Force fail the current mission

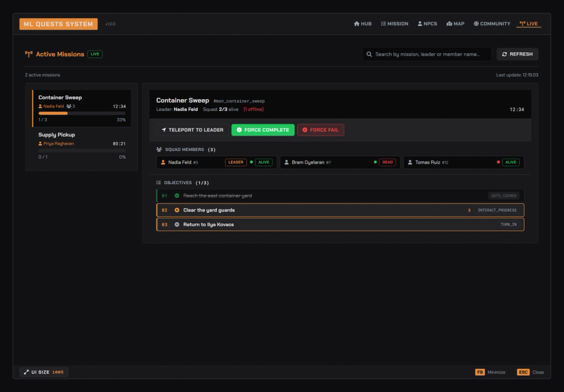point(321,130)
